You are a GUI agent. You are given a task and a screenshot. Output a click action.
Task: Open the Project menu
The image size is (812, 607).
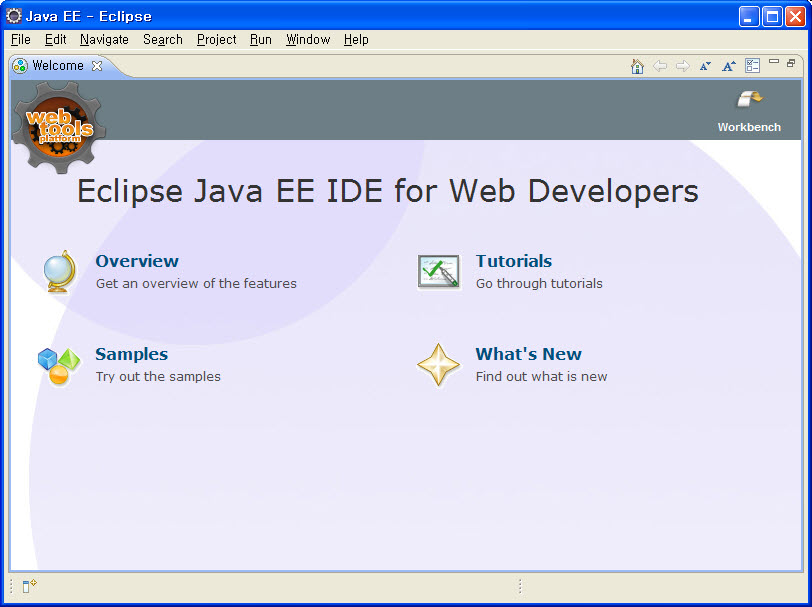216,40
